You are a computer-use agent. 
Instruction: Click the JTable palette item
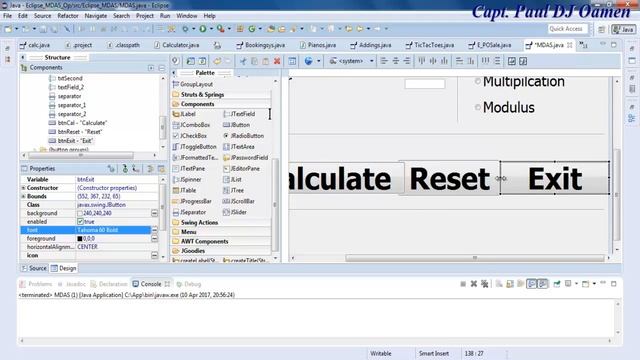click(184, 190)
